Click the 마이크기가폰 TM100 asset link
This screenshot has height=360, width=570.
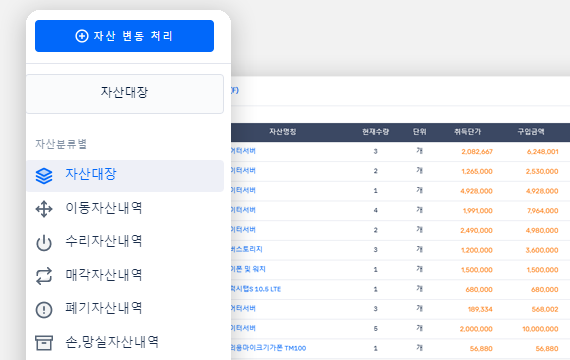(269, 348)
